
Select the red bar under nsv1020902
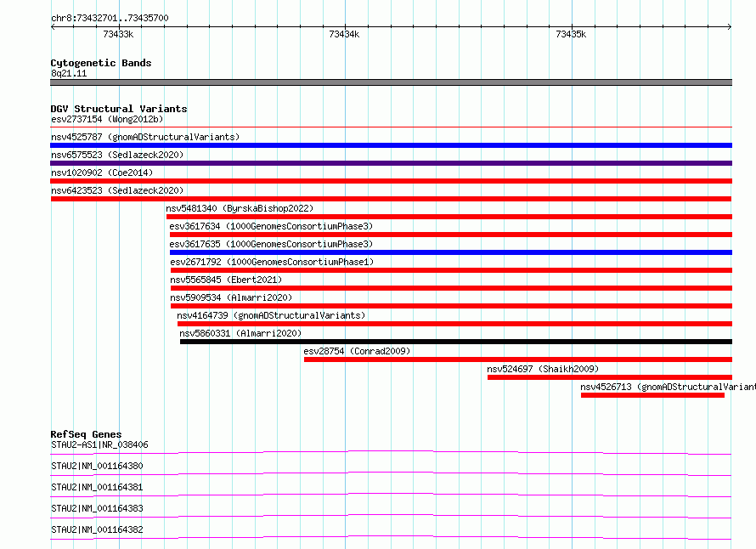pyautogui.click(x=391, y=181)
